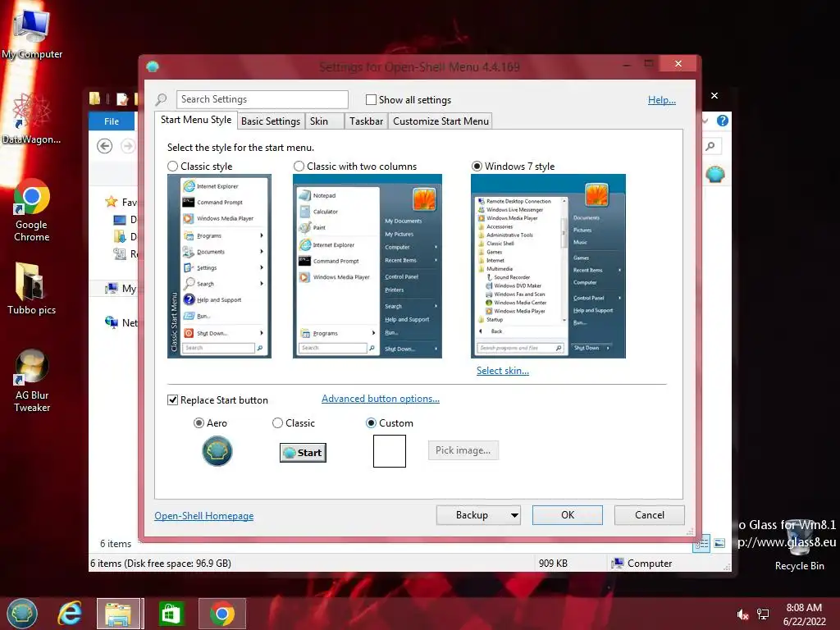Open the Tubbo pics folder icon
This screenshot has width=840, height=630.
(32, 288)
